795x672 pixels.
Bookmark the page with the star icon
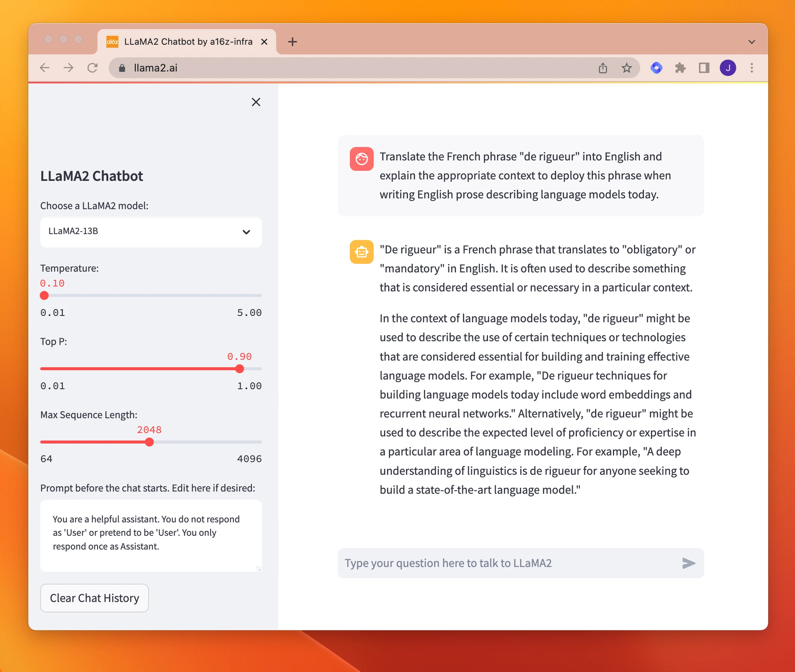pyautogui.click(x=627, y=68)
